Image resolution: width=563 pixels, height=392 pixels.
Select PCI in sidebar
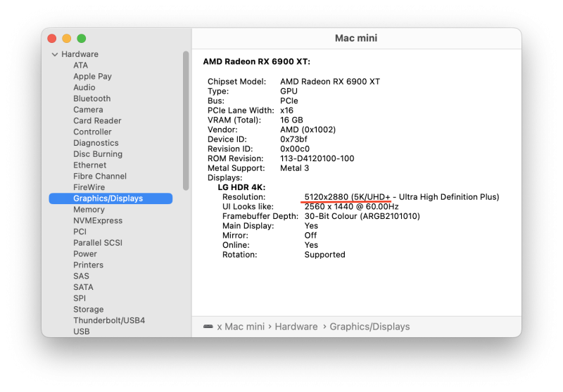coord(80,232)
